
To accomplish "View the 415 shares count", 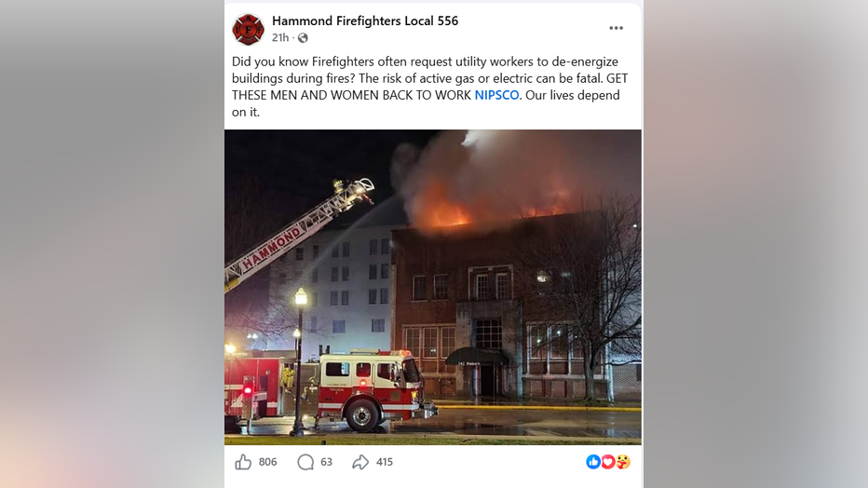I will tap(385, 462).
